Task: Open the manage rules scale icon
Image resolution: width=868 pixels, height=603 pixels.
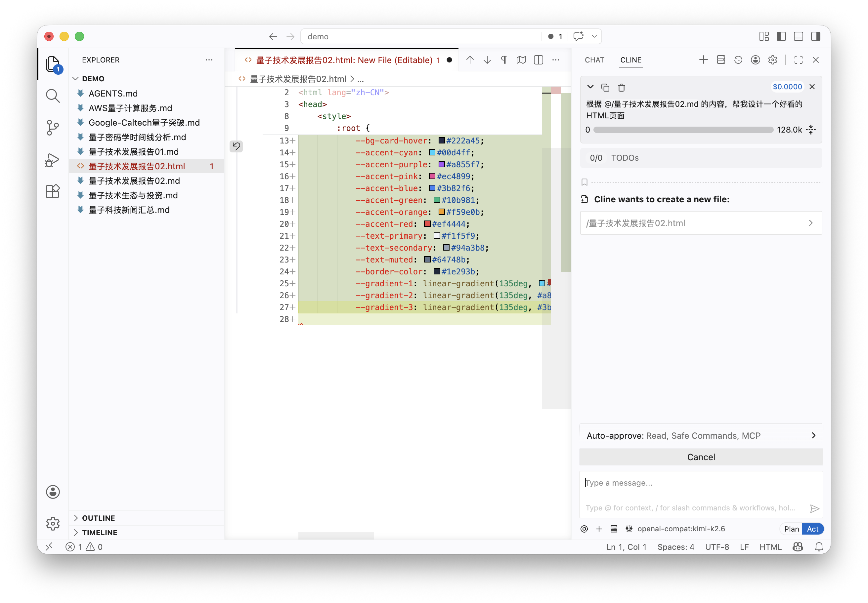Action: coord(629,529)
